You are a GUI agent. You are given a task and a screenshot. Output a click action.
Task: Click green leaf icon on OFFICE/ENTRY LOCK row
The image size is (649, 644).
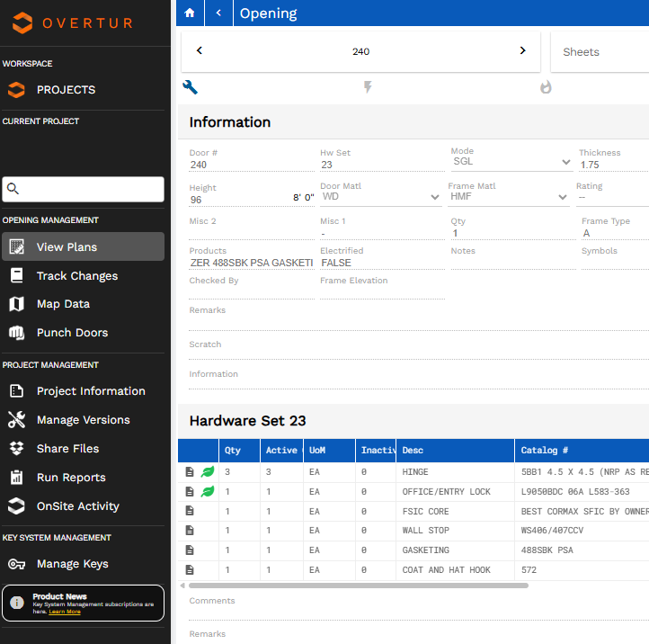[x=208, y=492]
